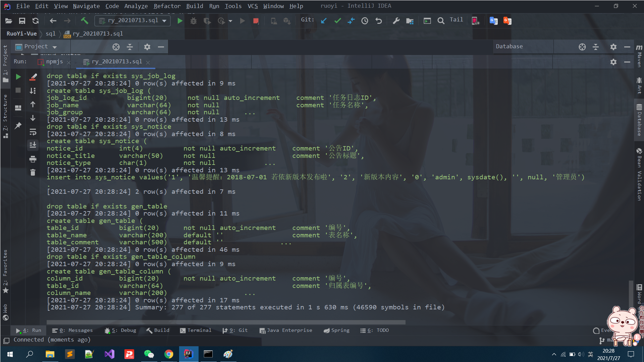This screenshot has height=362, width=644.
Task: Print the Run output with the printer icon
Action: pyautogui.click(x=33, y=159)
